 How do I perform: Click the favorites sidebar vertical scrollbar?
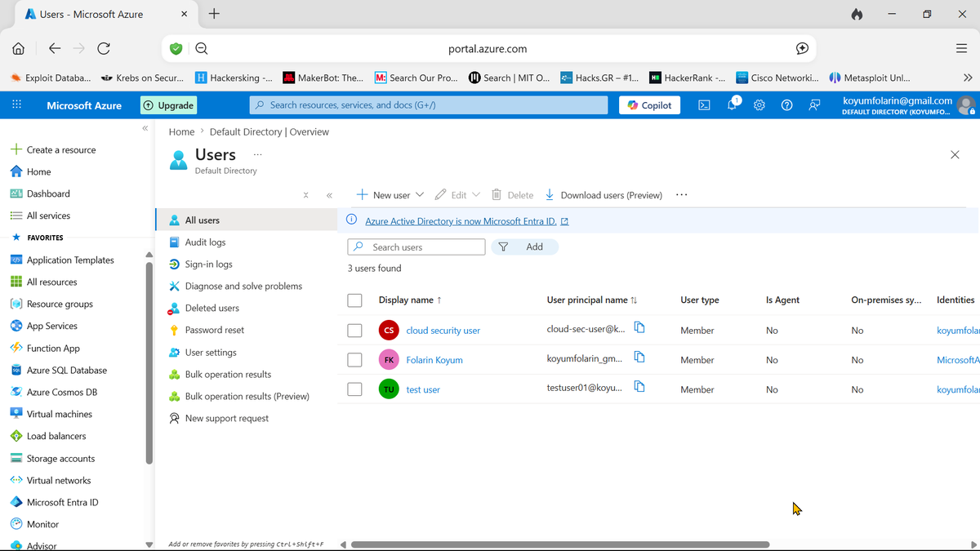(x=149, y=363)
